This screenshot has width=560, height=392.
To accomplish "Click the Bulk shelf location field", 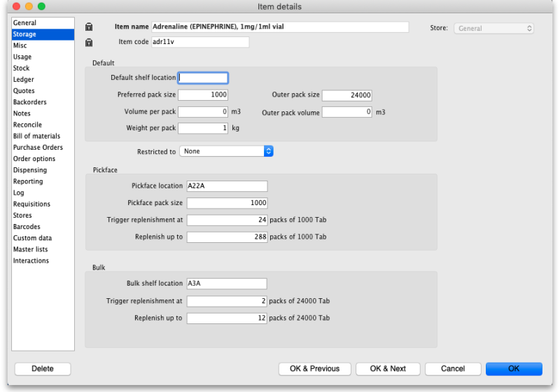I will (227, 283).
